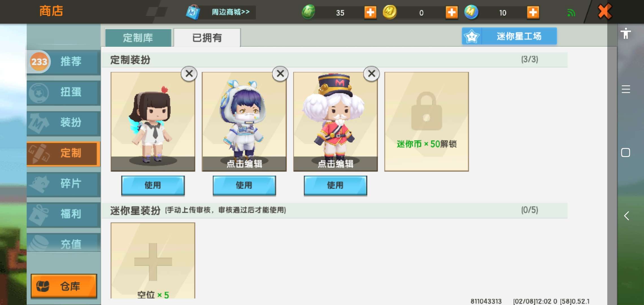Viewport: 644px width, 305px height.
Task: Remove the schoolgirl custom outfit
Action: click(x=189, y=74)
